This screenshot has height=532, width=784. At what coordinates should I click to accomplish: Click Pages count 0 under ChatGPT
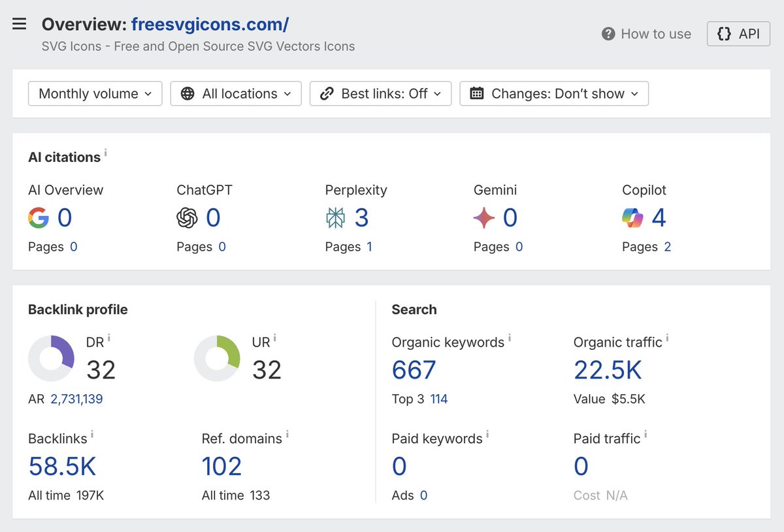click(222, 247)
